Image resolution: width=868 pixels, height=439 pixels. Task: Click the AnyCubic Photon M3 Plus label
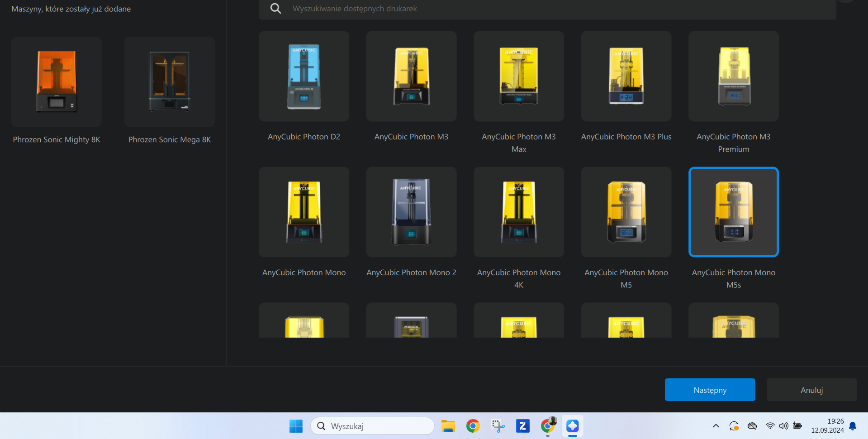click(626, 137)
